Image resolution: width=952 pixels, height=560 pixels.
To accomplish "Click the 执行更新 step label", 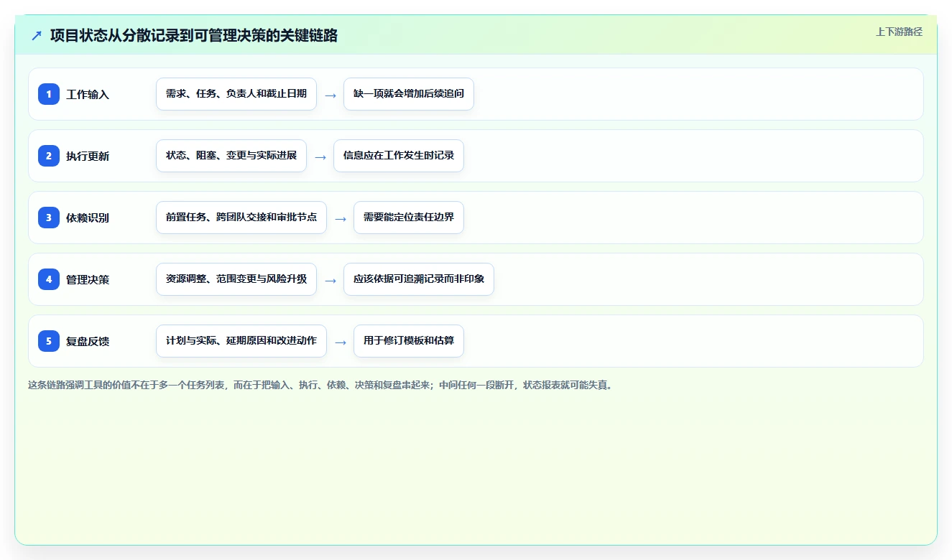I will click(x=88, y=156).
